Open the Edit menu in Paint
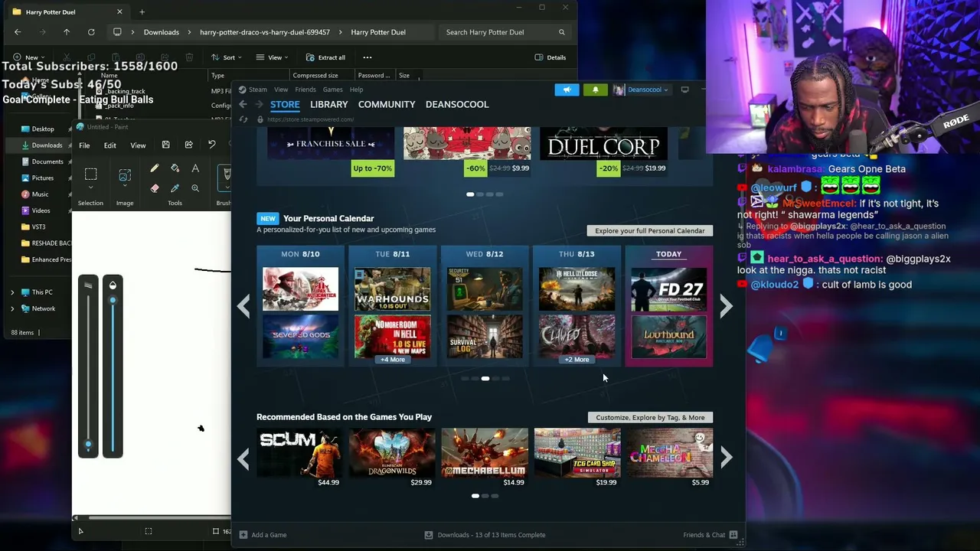 click(x=110, y=145)
